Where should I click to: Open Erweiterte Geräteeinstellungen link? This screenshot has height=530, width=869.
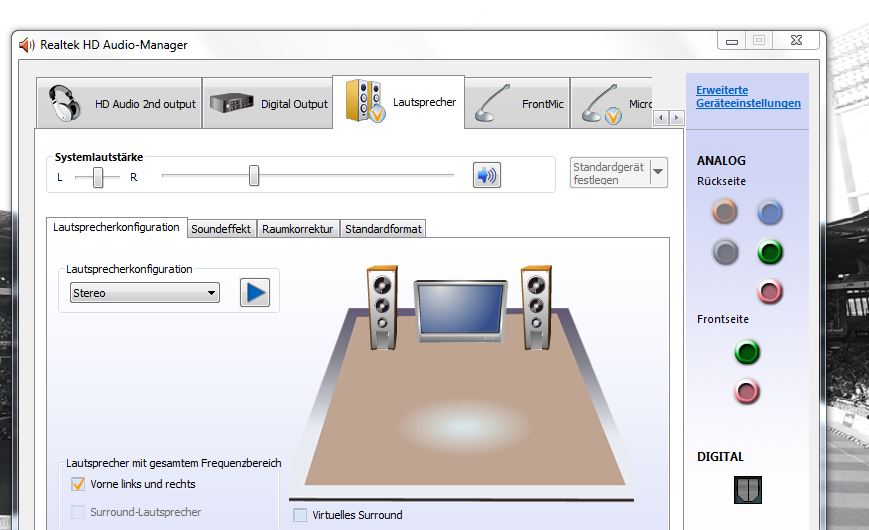[748, 96]
